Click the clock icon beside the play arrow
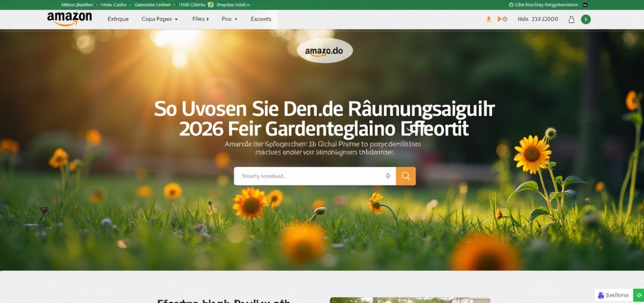The width and height of the screenshot is (644, 303). 505,20
